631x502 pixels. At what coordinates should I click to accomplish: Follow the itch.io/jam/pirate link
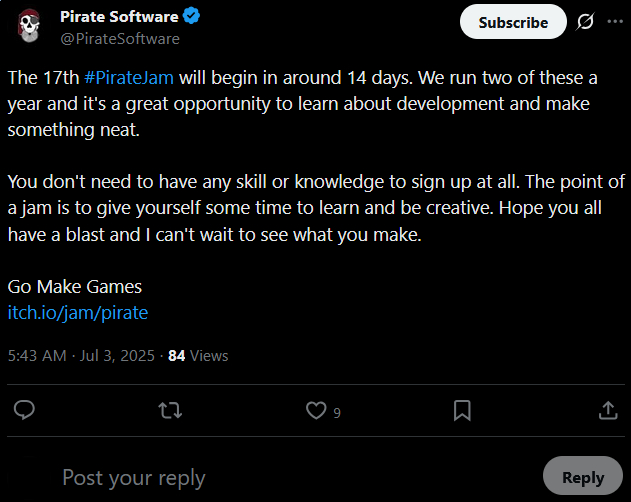click(78, 312)
